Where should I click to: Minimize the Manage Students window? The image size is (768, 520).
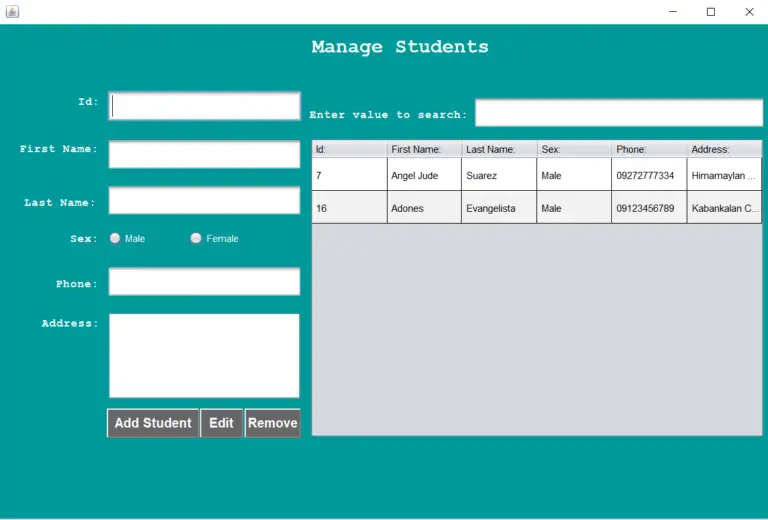coord(673,12)
